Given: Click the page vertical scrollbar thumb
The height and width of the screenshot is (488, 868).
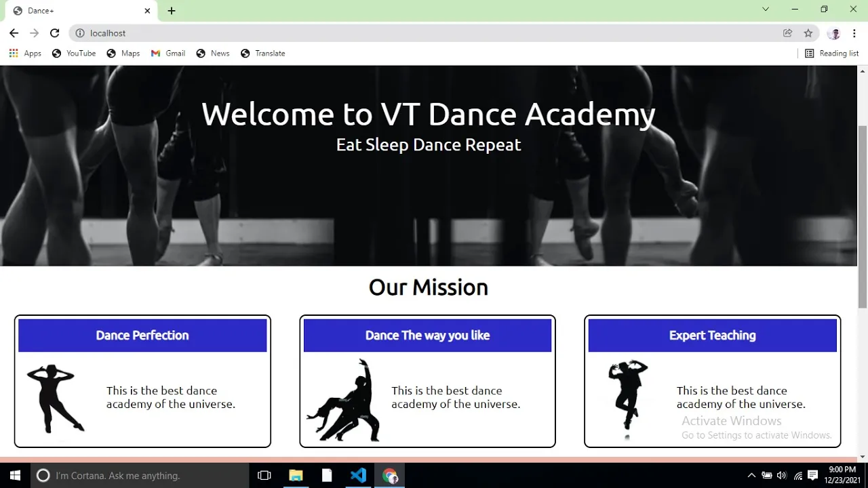Looking at the screenshot, I should [x=863, y=217].
